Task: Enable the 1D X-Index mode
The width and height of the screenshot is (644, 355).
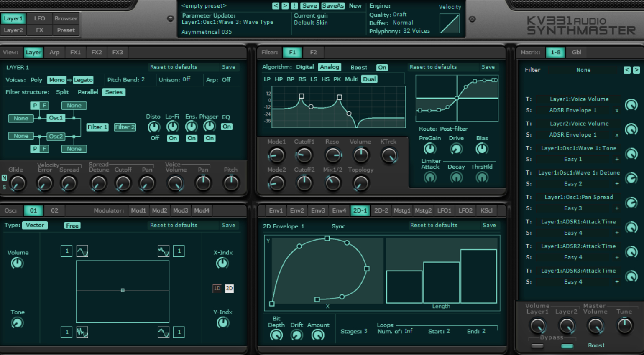Action: click(x=217, y=288)
